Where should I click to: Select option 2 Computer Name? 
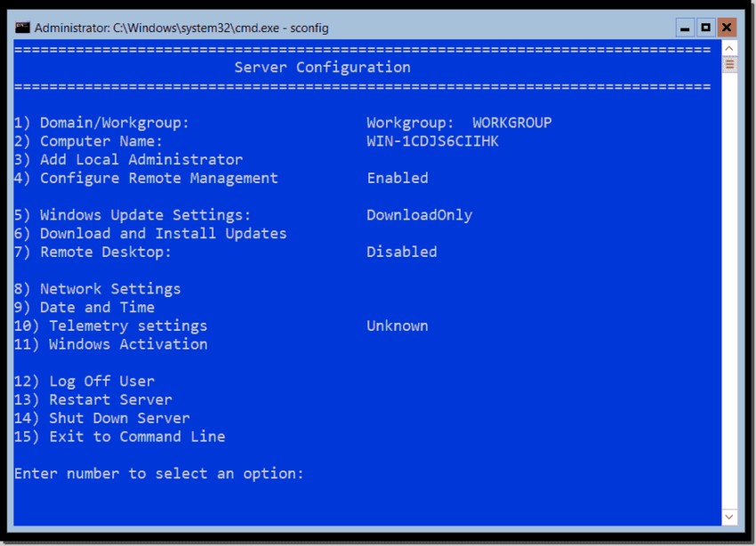pyautogui.click(x=89, y=141)
